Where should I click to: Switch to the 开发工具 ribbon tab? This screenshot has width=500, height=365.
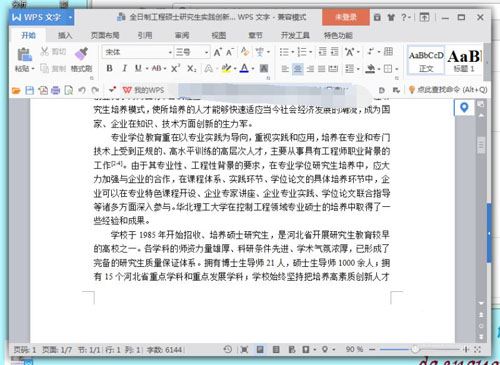(x=295, y=35)
